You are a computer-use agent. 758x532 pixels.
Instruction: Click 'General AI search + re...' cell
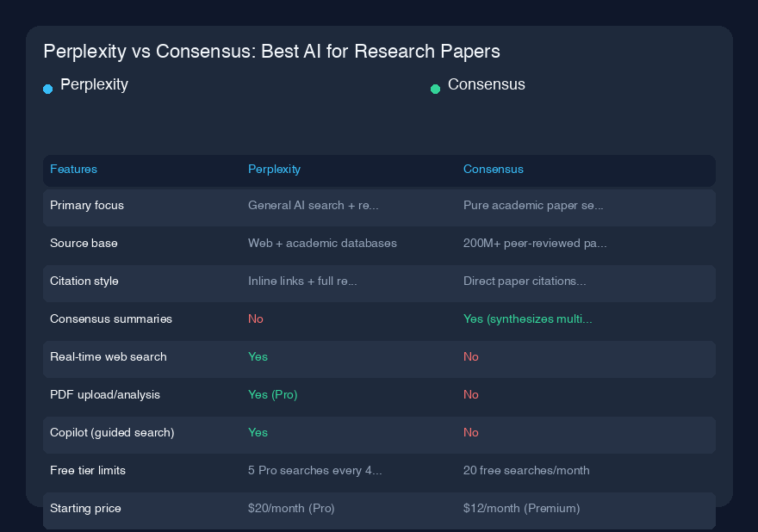point(314,206)
